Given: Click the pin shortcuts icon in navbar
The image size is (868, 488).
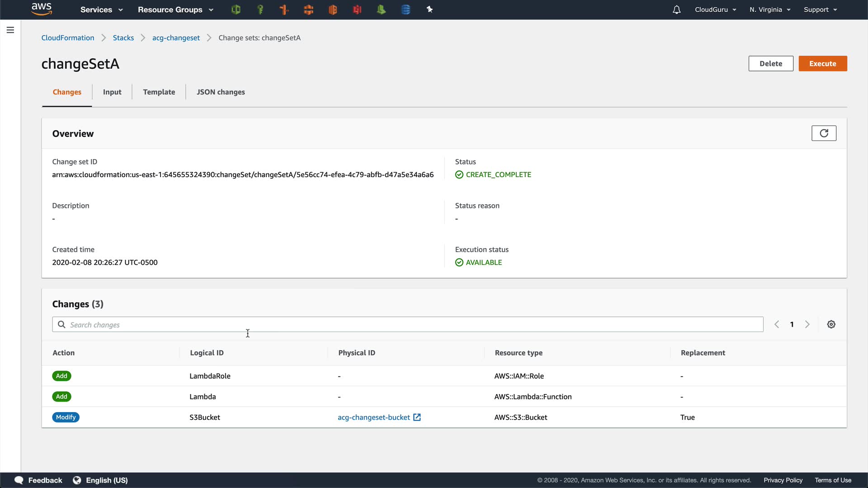Looking at the screenshot, I should click(x=429, y=9).
